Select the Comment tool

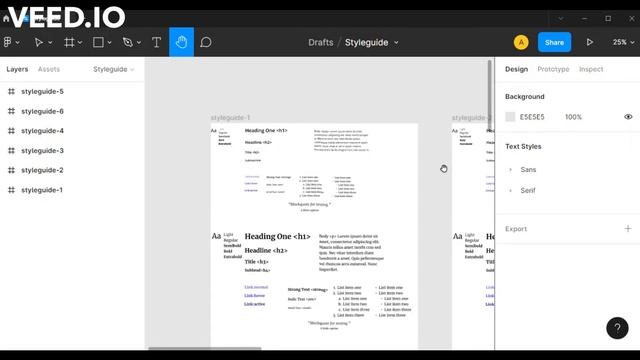coord(206,42)
